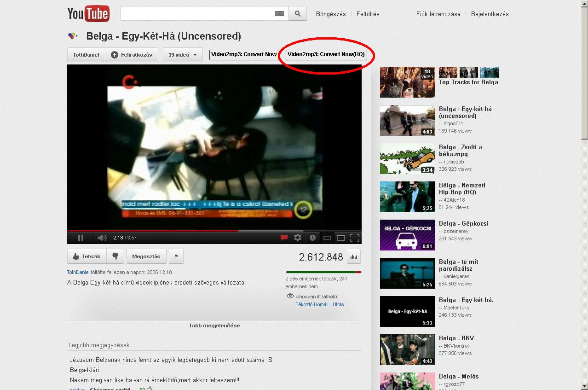The width and height of the screenshot is (588, 390).
Task: Open the Feltöltés upload link
Action: point(368,14)
